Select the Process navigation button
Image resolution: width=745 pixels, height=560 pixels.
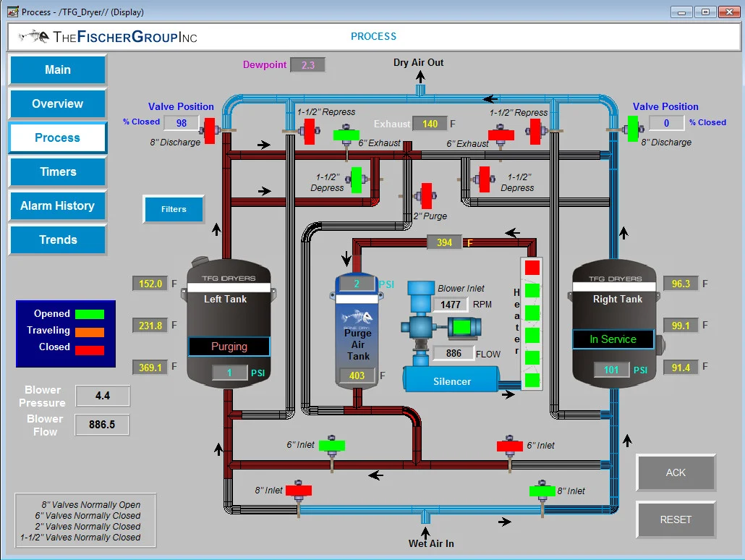click(57, 137)
